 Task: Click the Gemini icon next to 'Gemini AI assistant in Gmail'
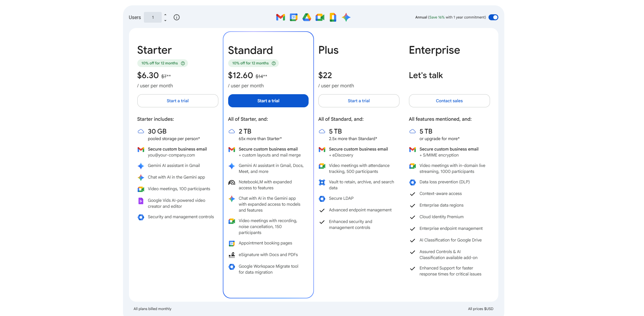click(141, 166)
